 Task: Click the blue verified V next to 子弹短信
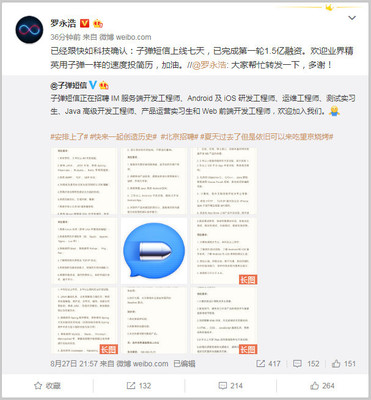pyautogui.click(x=93, y=85)
